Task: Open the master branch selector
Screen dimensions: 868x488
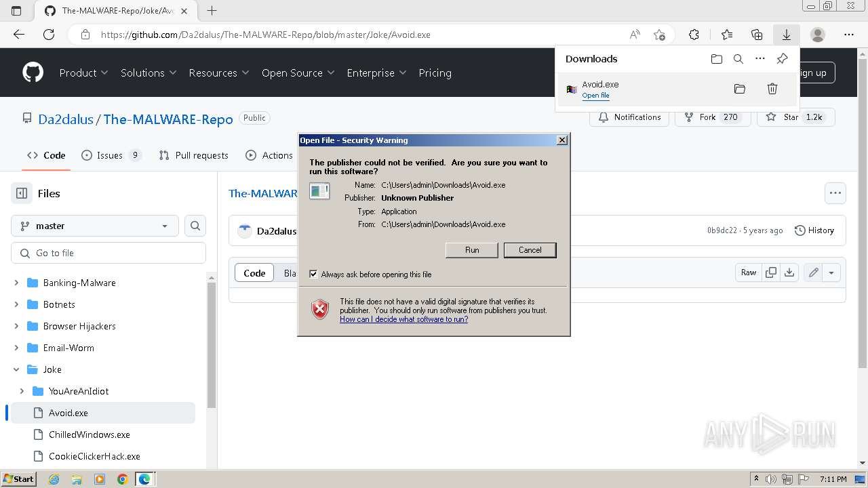Action: point(95,226)
